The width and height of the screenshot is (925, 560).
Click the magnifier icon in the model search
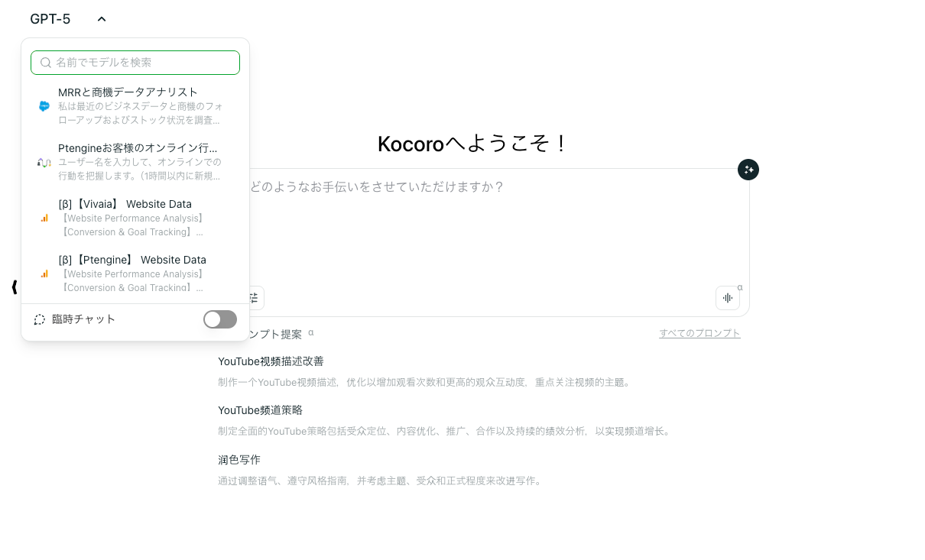[x=46, y=63]
